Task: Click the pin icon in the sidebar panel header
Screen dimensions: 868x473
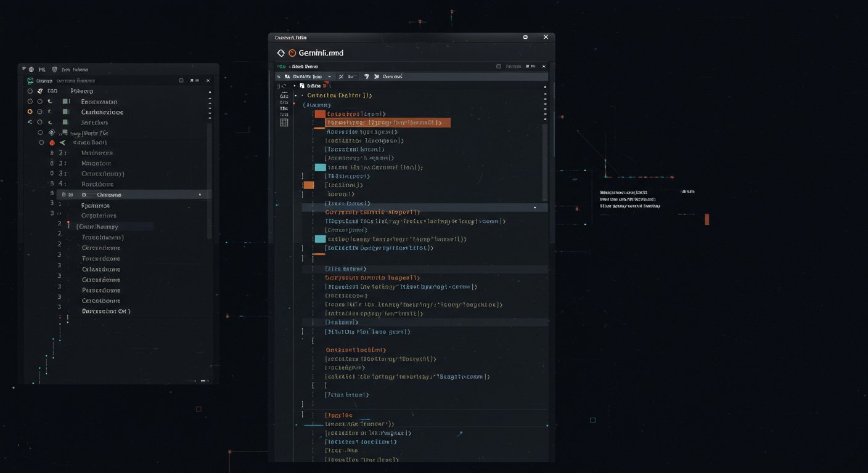Action: (x=191, y=80)
